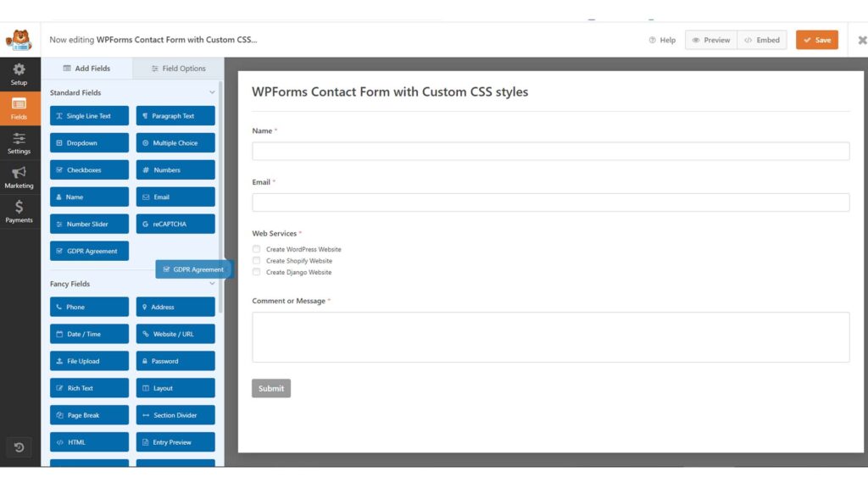
Task: Check the Create Shopify Website option
Action: [256, 261]
